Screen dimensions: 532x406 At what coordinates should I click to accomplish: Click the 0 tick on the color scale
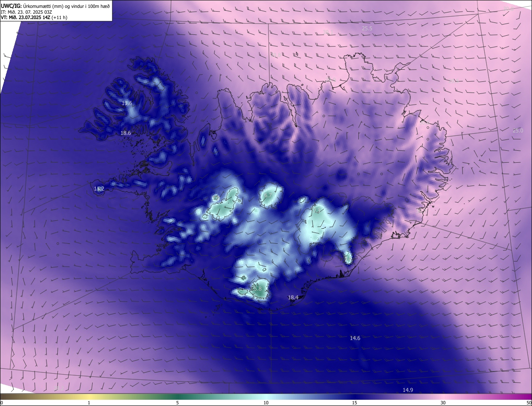coord(2,403)
